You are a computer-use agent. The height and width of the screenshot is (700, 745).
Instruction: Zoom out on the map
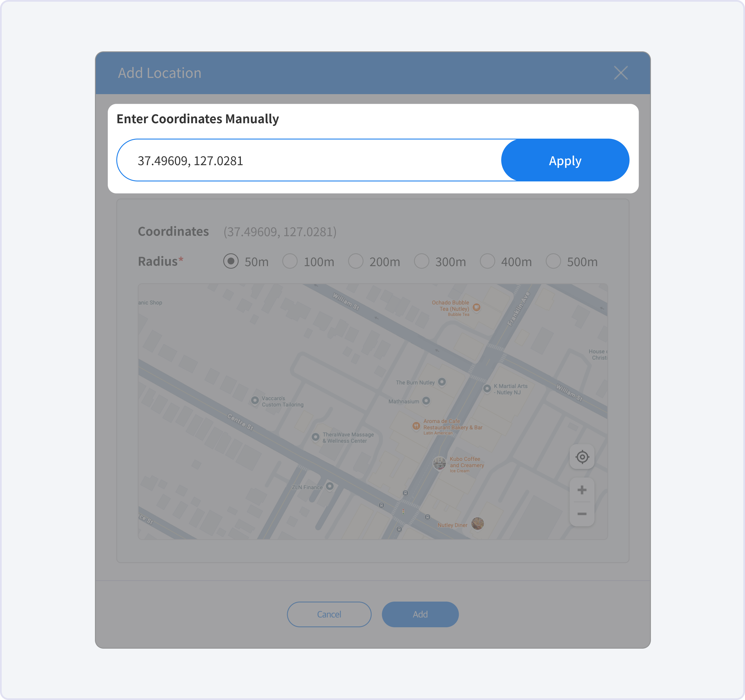click(x=582, y=514)
